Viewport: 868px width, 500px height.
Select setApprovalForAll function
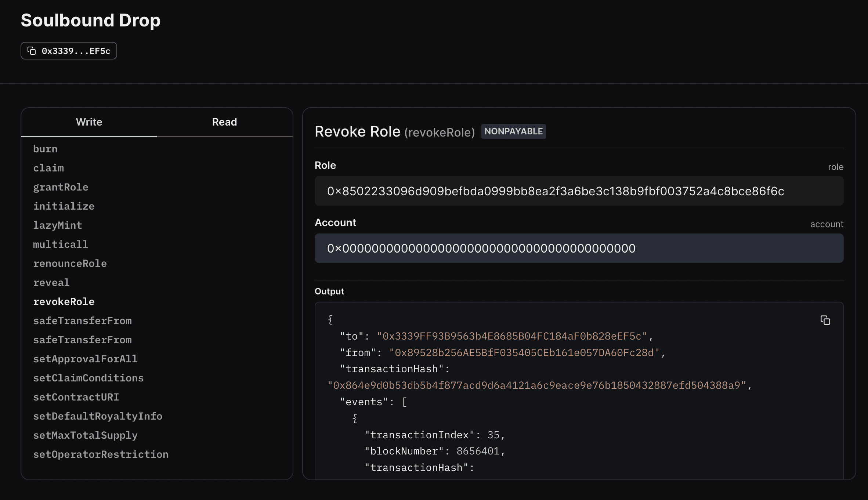pos(85,359)
